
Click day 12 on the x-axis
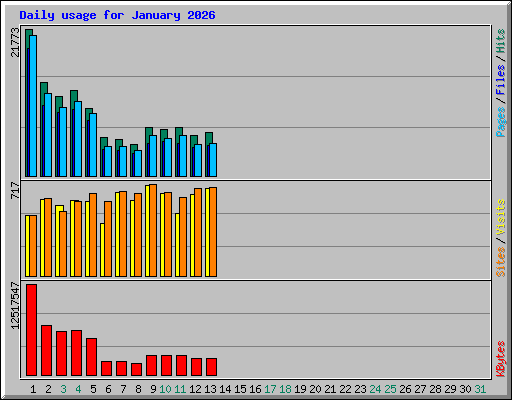click(195, 389)
